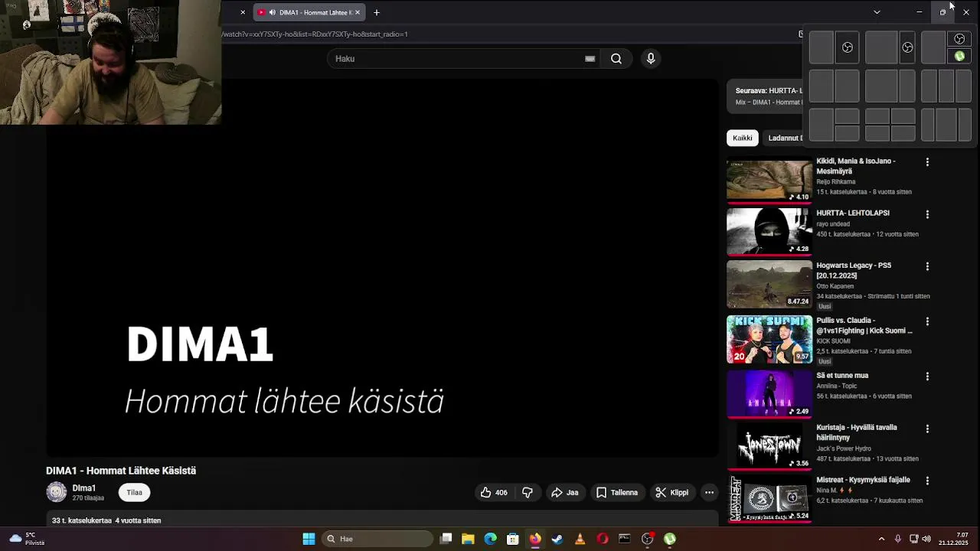Open options menu for Sä et tunne mua

(x=927, y=377)
